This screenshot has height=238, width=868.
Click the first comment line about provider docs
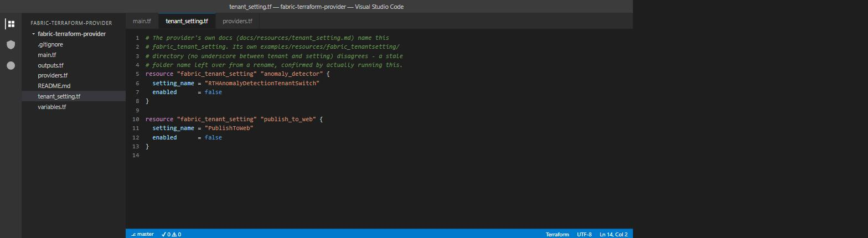point(267,38)
